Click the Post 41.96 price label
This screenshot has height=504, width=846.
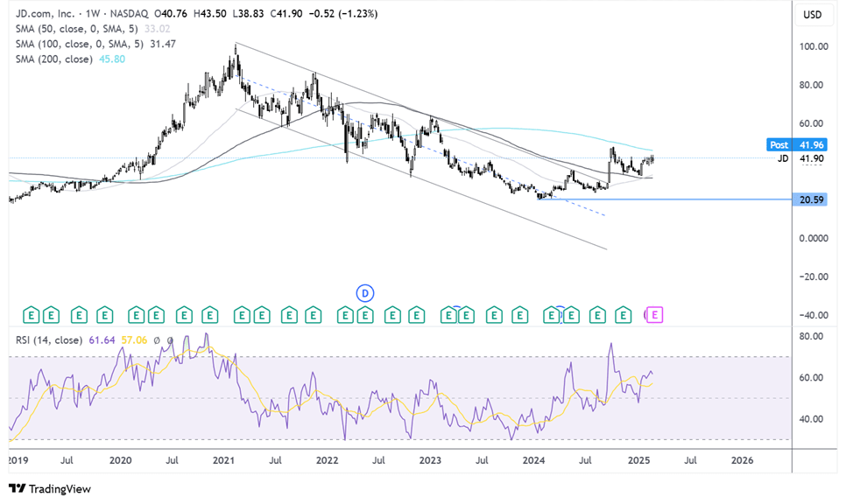796,144
